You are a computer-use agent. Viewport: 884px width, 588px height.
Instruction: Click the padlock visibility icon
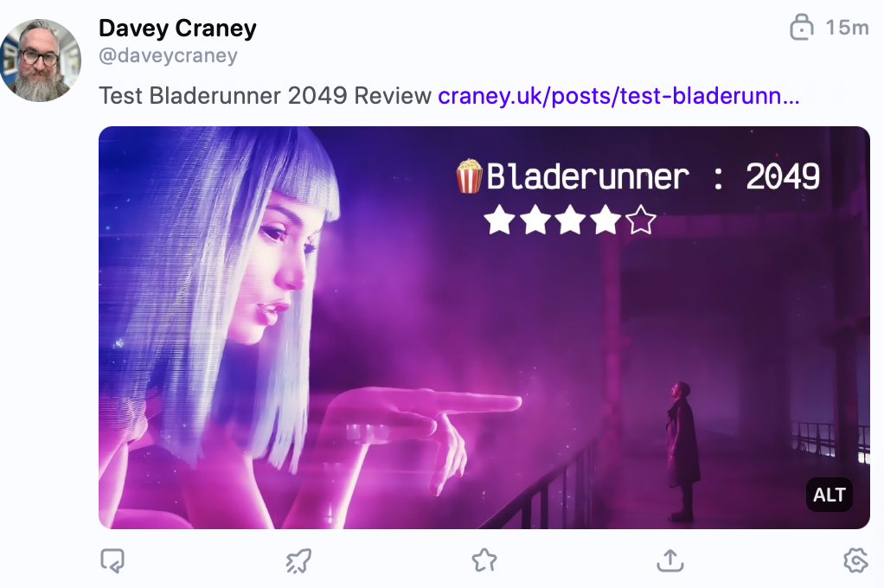pos(801,27)
